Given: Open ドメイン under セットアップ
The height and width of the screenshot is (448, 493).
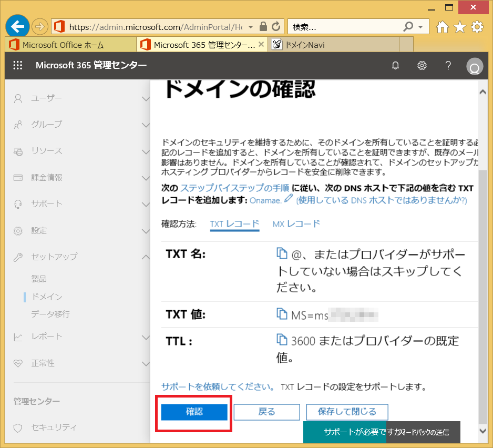Looking at the screenshot, I should [x=47, y=297].
